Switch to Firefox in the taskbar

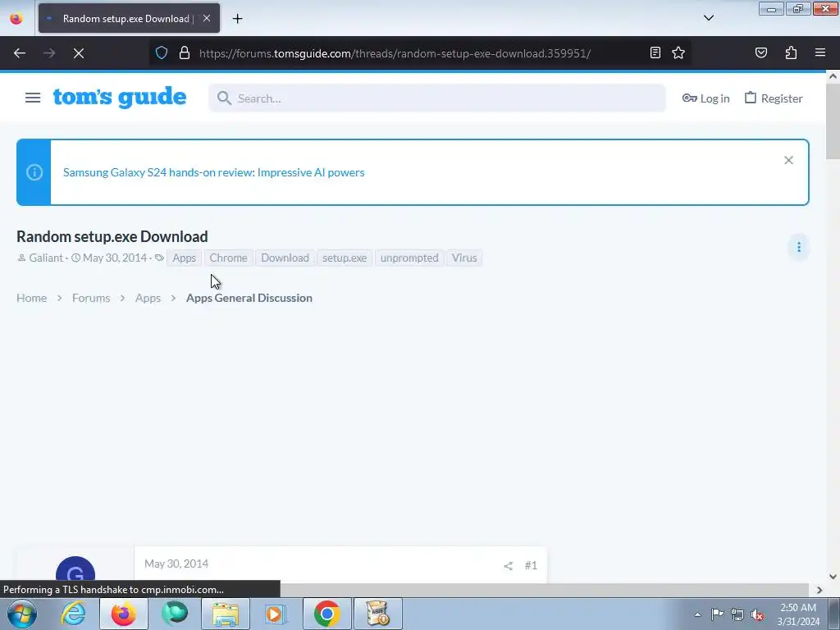(123, 614)
